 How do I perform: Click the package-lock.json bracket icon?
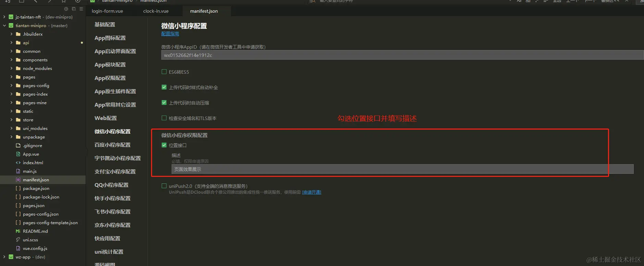18,197
